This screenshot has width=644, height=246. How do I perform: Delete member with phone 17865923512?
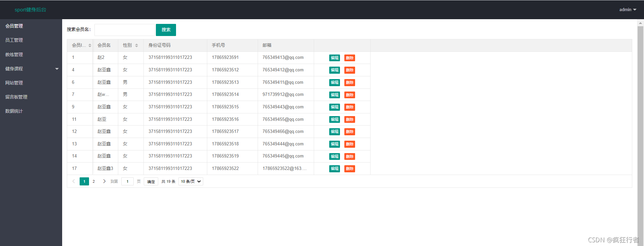[350, 70]
